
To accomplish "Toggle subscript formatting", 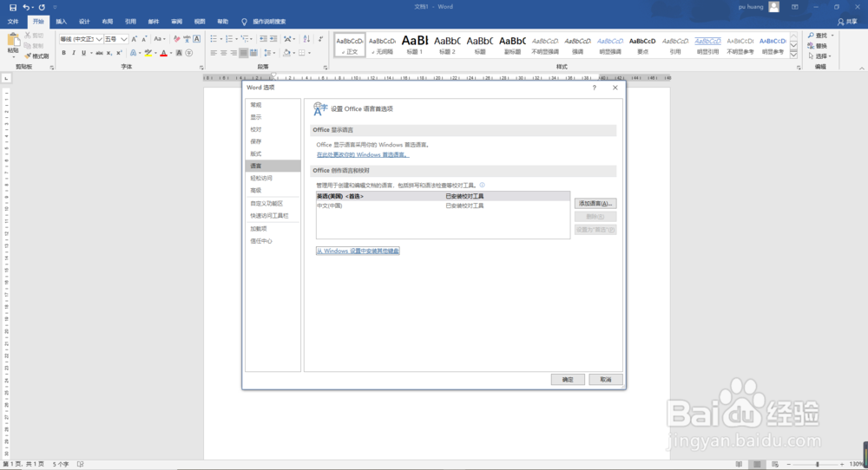I will pos(109,53).
